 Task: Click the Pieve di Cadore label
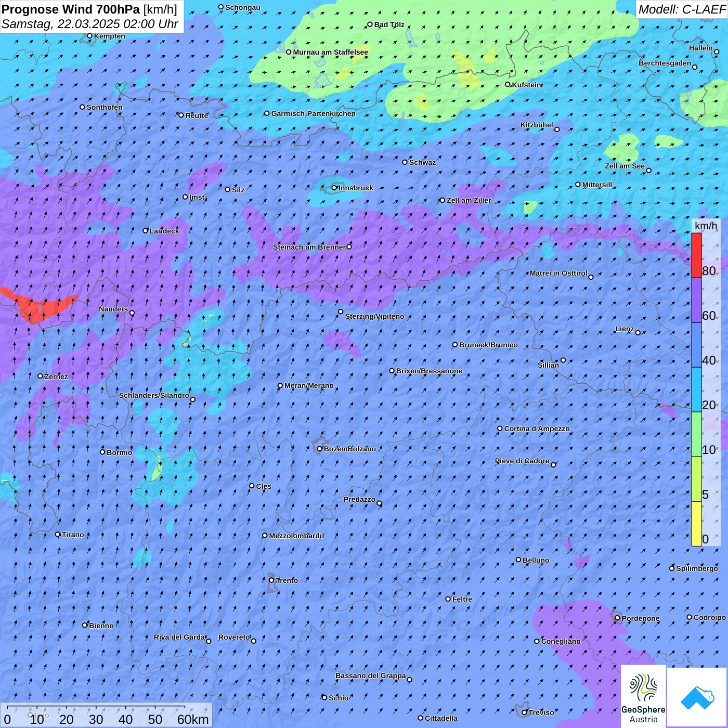(x=522, y=461)
